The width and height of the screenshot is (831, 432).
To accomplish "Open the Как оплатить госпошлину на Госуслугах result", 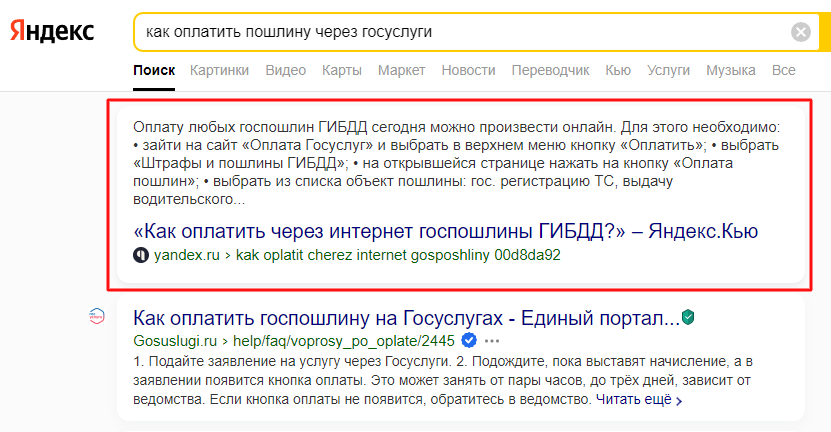I will tap(406, 318).
